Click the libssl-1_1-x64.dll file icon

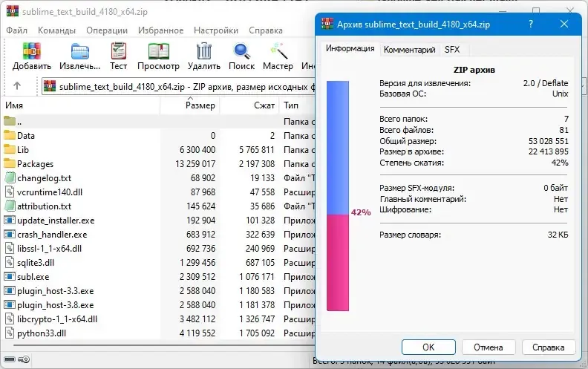(x=10, y=248)
